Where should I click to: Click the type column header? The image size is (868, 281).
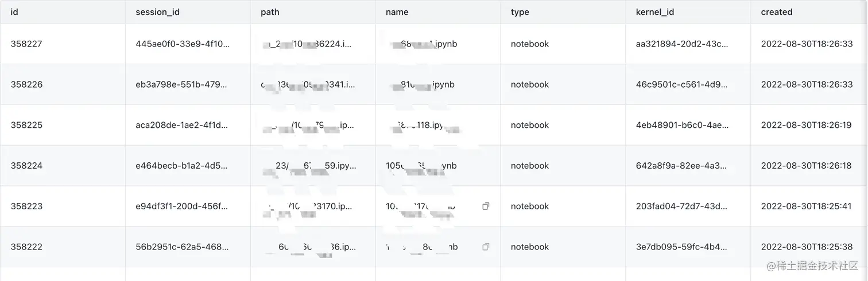click(520, 12)
